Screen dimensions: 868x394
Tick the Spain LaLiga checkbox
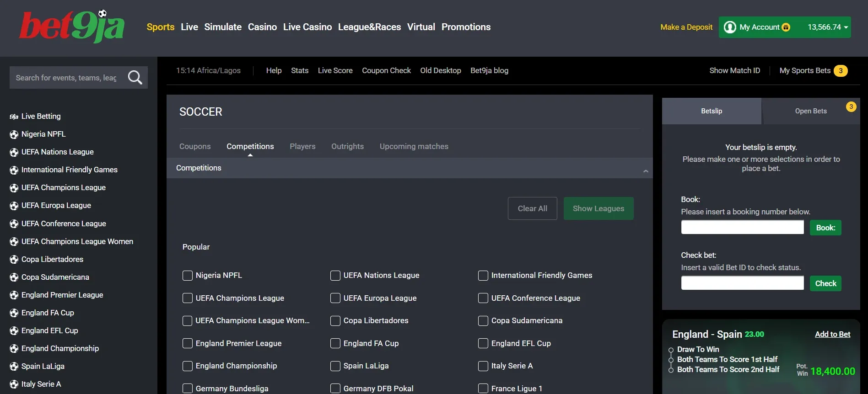(x=335, y=366)
